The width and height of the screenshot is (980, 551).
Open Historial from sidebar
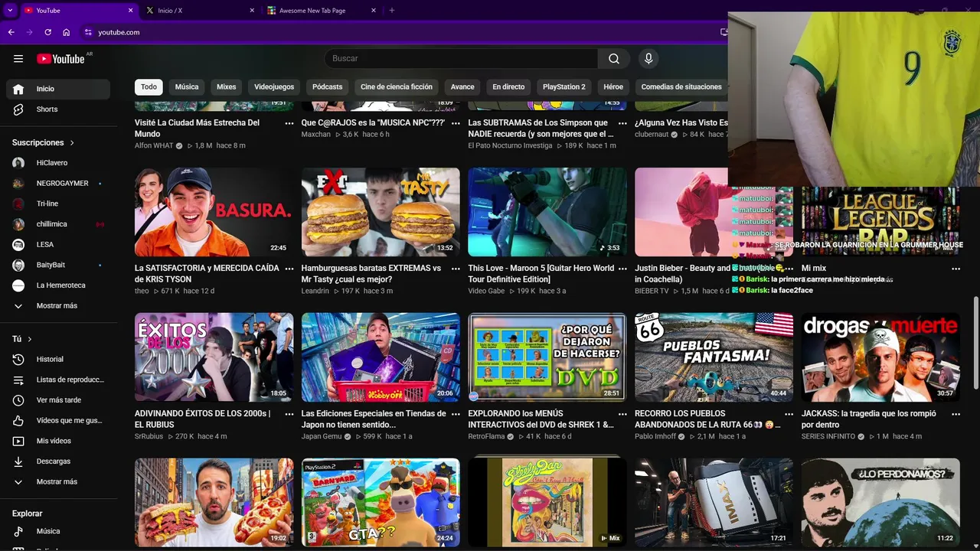58,359
